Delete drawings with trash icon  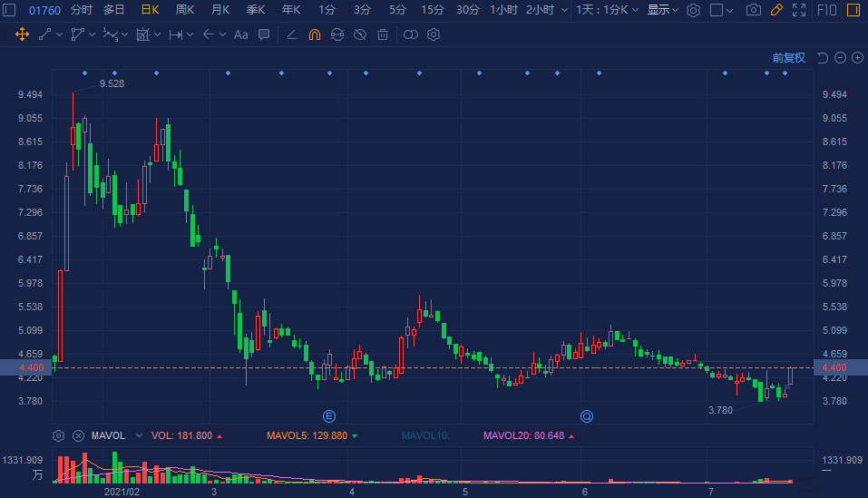383,34
